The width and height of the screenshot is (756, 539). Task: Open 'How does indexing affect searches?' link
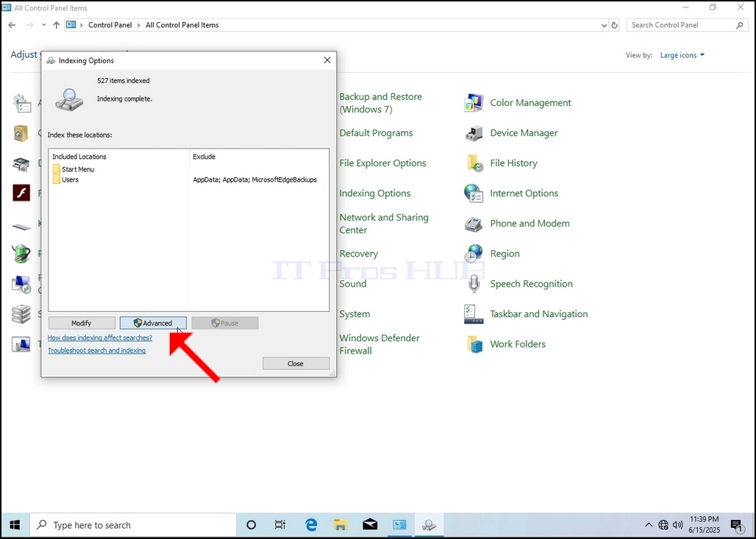100,338
